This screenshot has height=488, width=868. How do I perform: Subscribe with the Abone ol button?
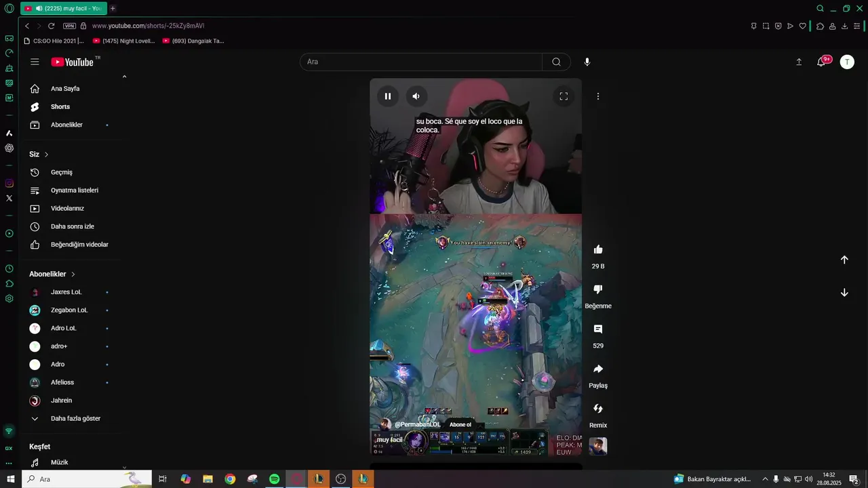(460, 425)
